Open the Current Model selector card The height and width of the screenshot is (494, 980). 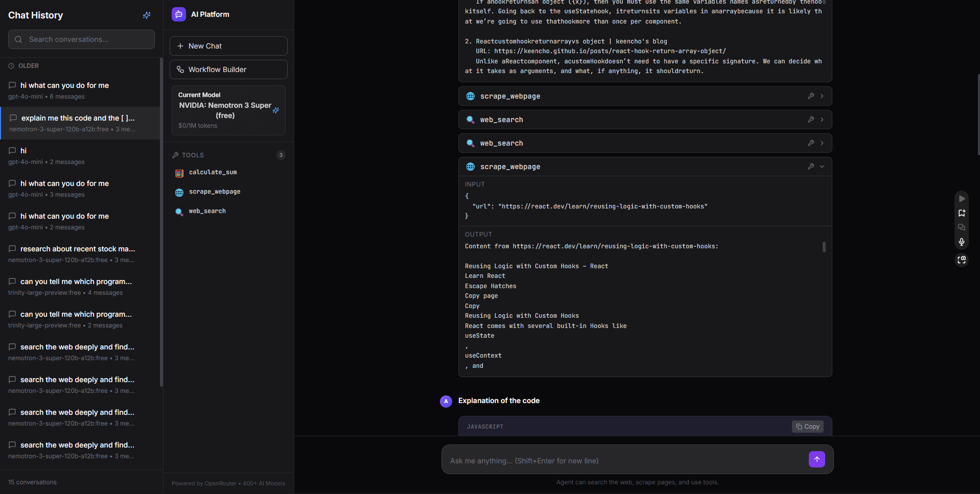click(228, 110)
